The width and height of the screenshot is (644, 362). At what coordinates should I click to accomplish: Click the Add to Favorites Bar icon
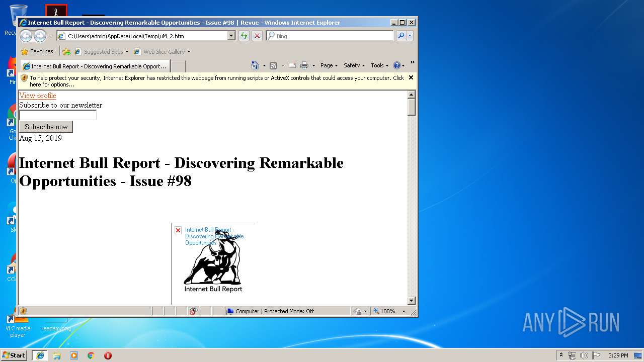[66, 51]
